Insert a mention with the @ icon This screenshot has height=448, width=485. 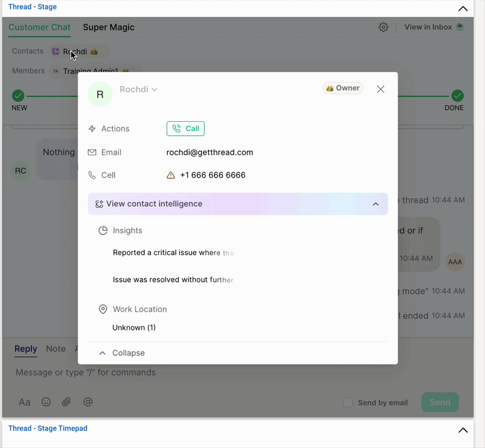point(88,402)
